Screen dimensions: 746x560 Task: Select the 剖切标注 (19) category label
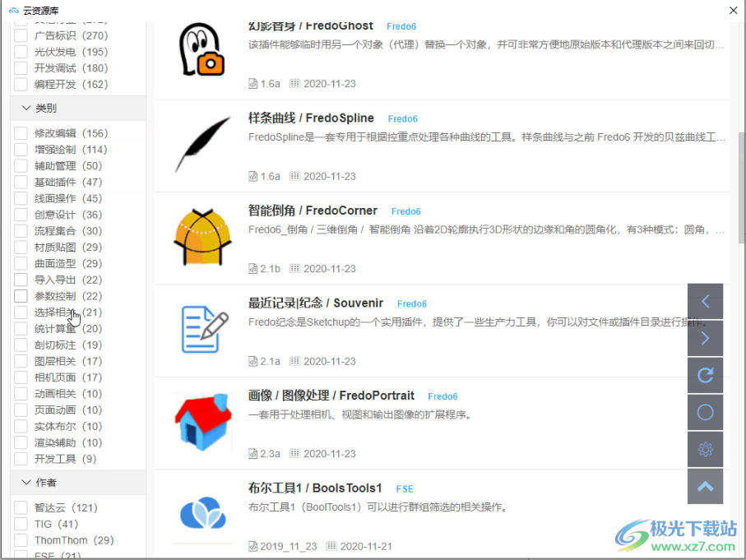click(x=68, y=345)
